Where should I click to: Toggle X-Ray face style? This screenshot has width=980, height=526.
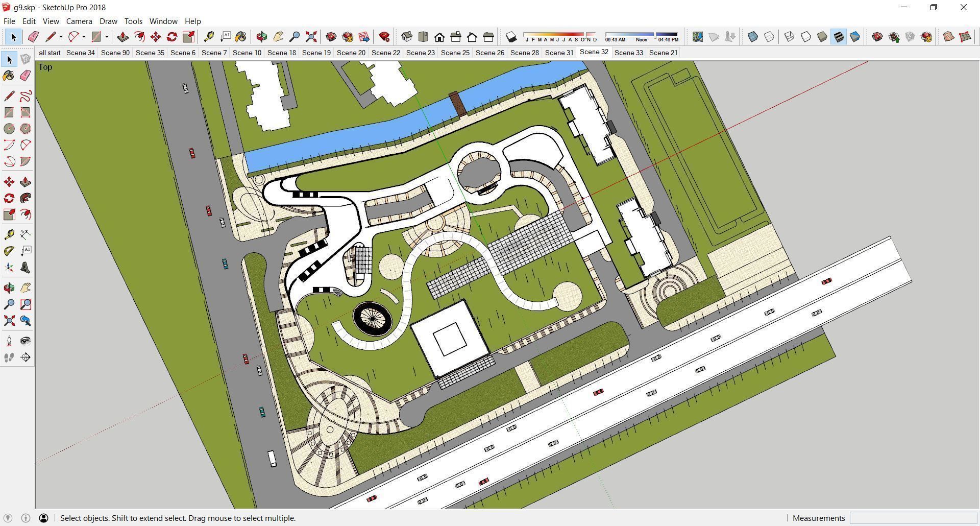click(753, 37)
